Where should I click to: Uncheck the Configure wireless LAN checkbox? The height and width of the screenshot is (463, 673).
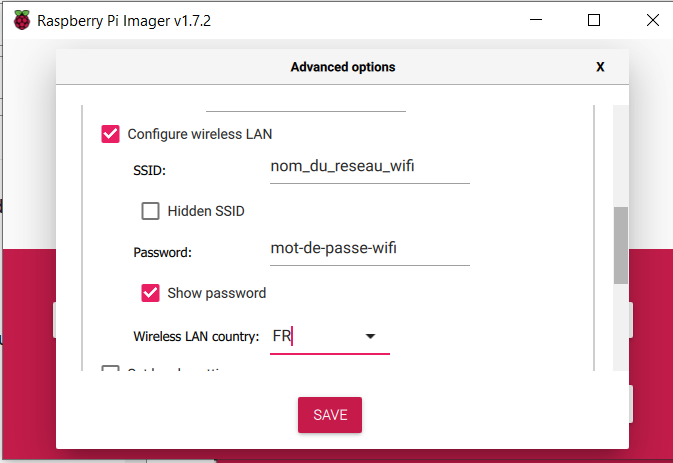pos(110,134)
